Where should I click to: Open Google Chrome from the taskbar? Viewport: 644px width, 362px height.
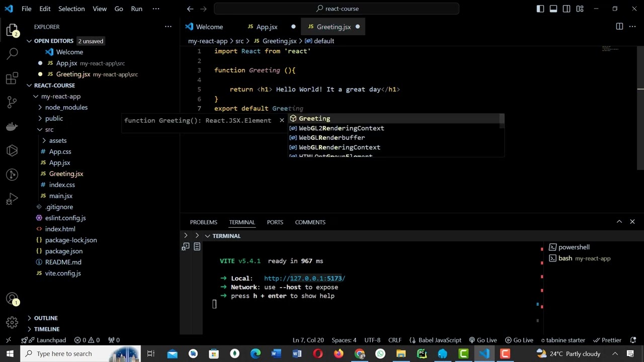coord(360,353)
